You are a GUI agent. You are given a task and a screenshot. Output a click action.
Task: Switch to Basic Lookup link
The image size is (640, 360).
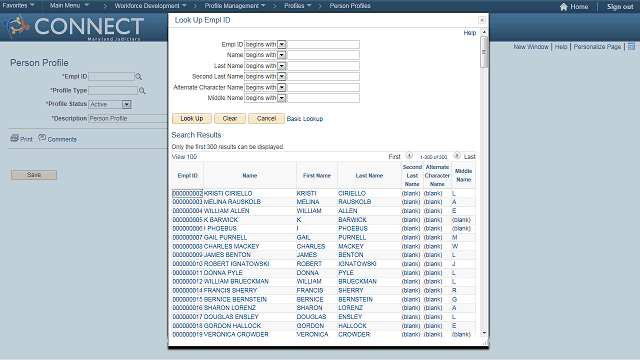pyautogui.click(x=305, y=119)
